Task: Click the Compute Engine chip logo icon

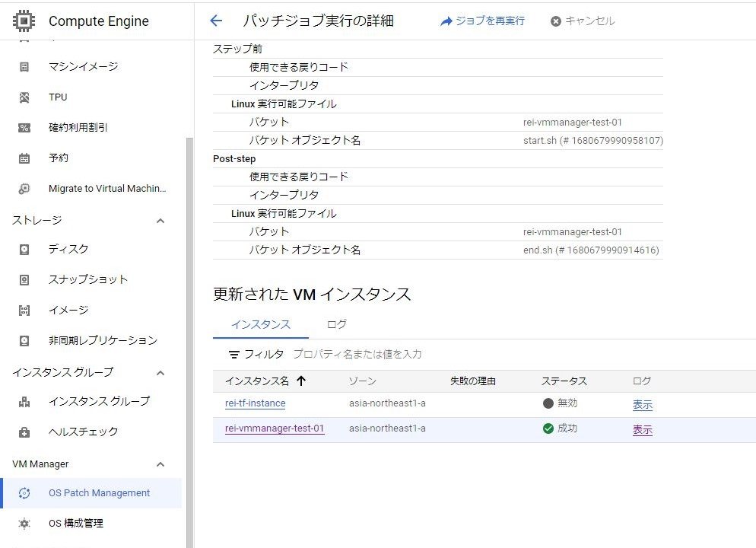Action: (24, 21)
